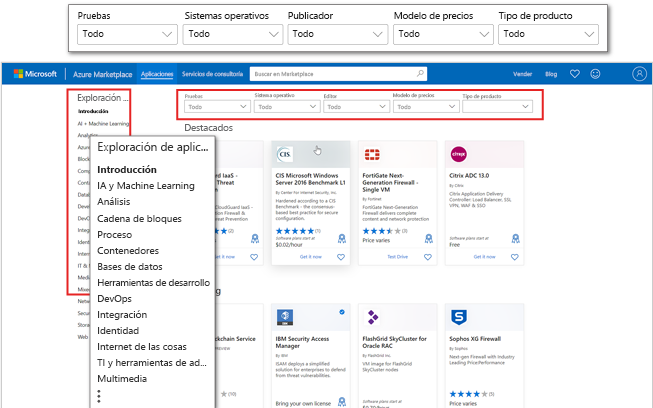Select Herramientas de desarrollo category
Image resolution: width=653 pixels, height=408 pixels.
pos(154,283)
